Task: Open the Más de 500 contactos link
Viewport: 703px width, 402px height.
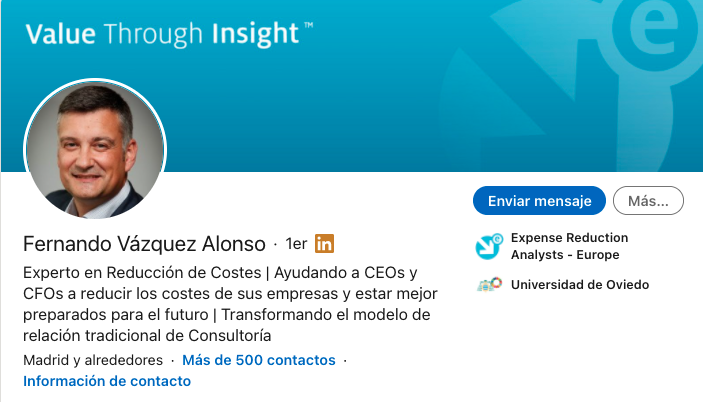Action: (259, 360)
